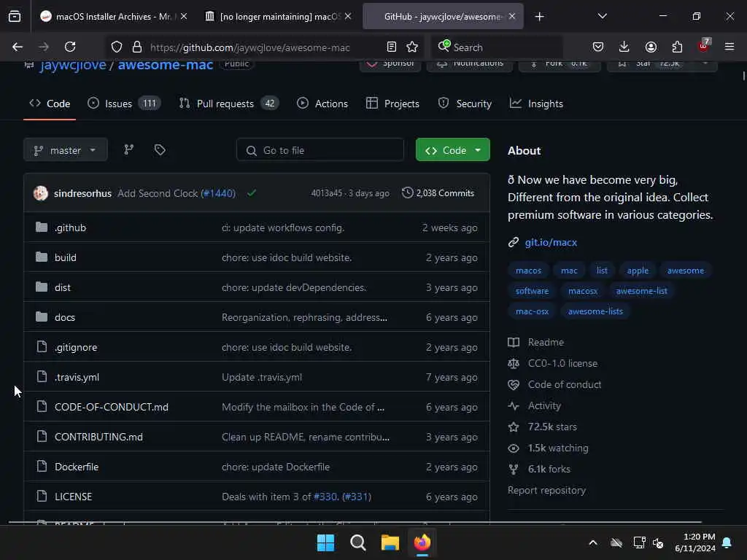
Task: Click the Go to file search field
Action: point(320,150)
